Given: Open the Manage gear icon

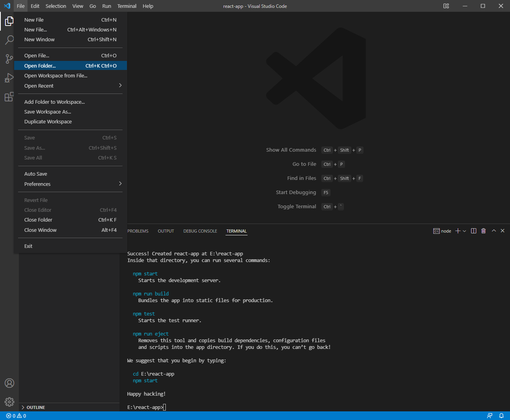Looking at the screenshot, I should point(9,402).
